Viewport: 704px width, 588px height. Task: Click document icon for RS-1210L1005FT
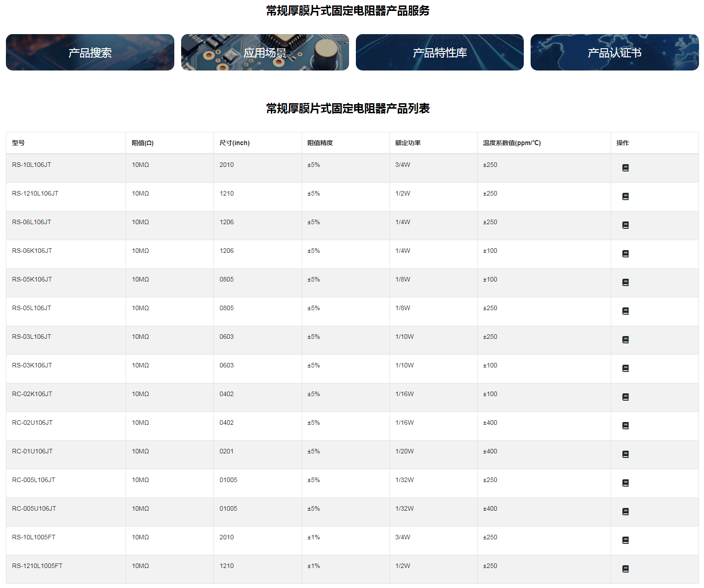tap(625, 569)
